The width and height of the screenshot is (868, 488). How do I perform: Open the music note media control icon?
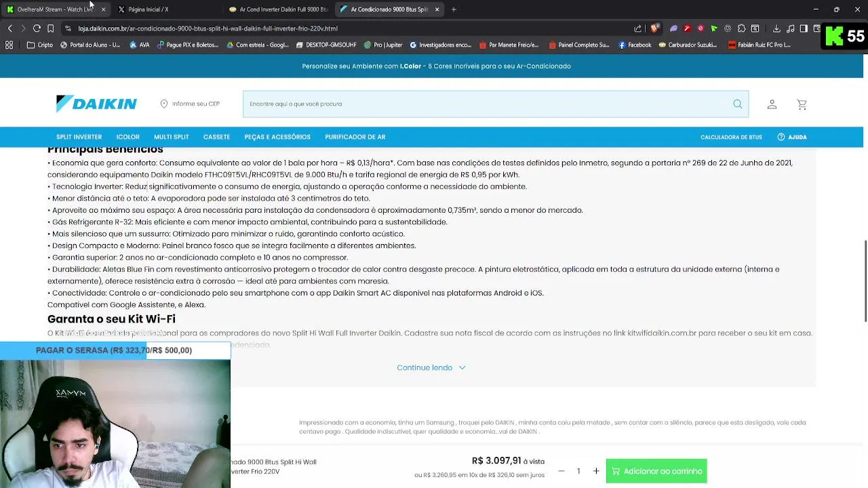(790, 28)
